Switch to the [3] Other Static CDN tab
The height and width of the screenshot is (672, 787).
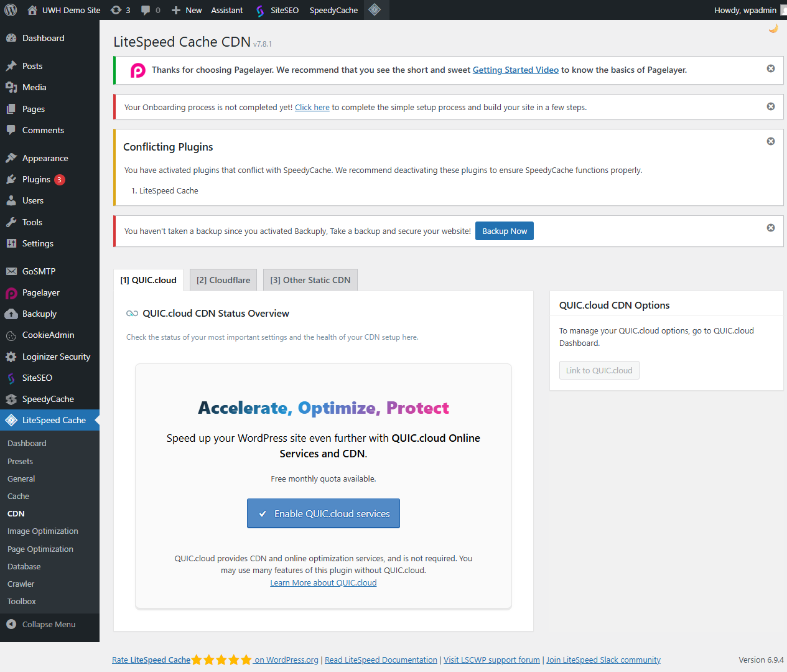(x=310, y=280)
